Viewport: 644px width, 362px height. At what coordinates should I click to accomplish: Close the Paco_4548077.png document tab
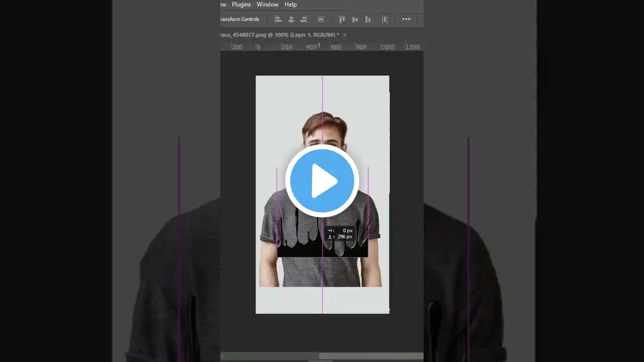coord(344,35)
